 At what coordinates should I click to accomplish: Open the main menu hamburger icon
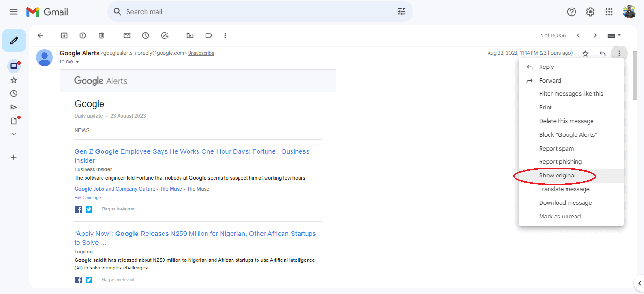[x=14, y=12]
